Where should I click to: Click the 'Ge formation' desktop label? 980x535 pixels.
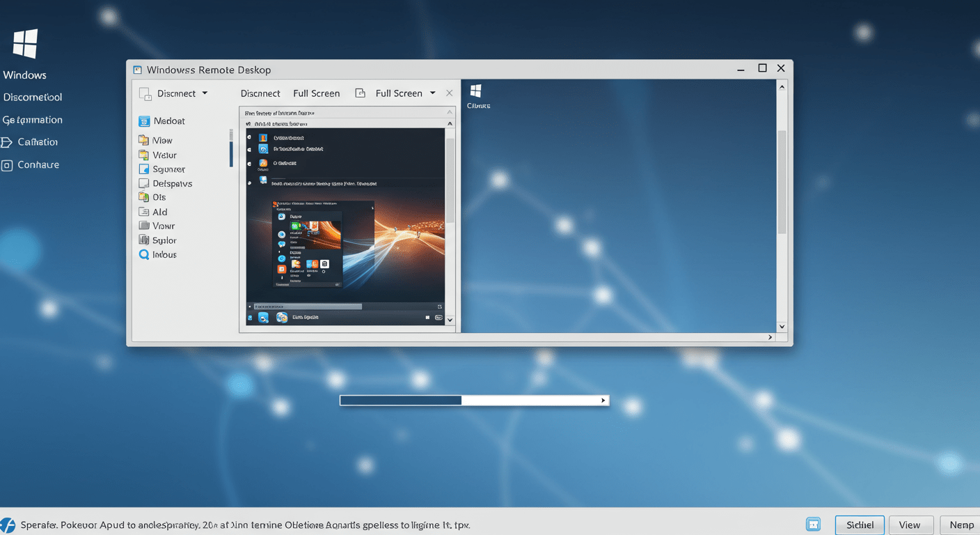(x=33, y=120)
